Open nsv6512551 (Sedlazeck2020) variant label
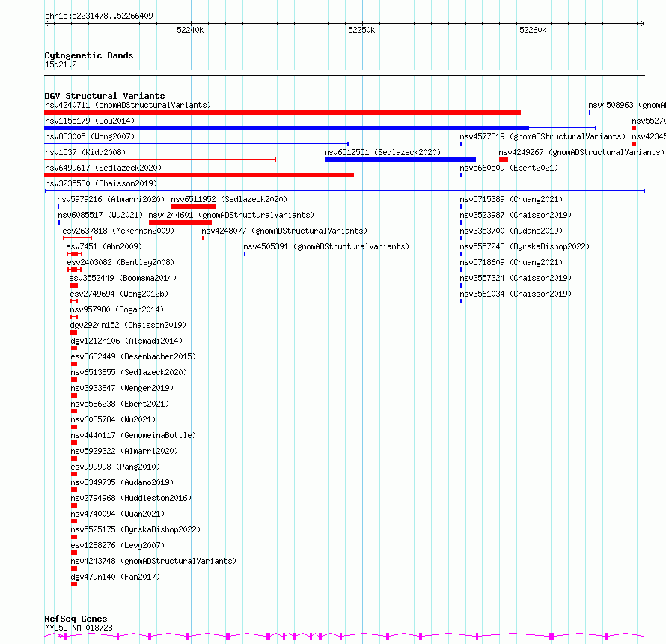The height and width of the screenshot is (644, 666). click(382, 152)
